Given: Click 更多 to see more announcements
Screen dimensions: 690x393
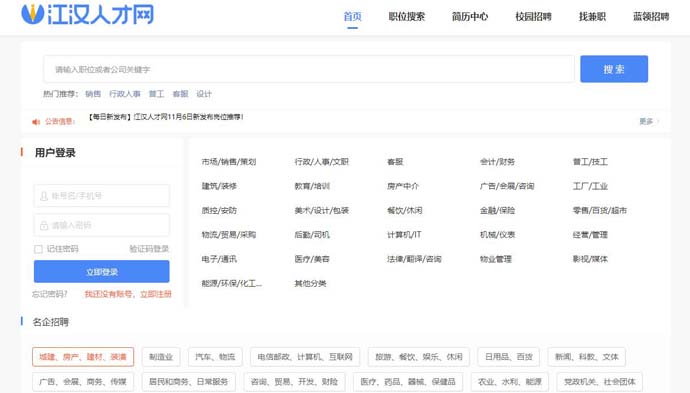Looking at the screenshot, I should click(646, 121).
